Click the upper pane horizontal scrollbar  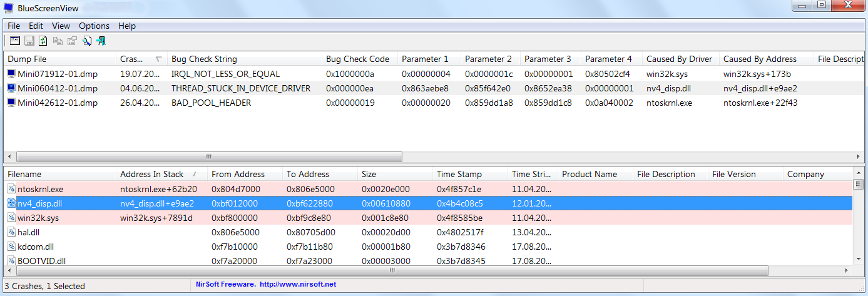click(x=209, y=157)
